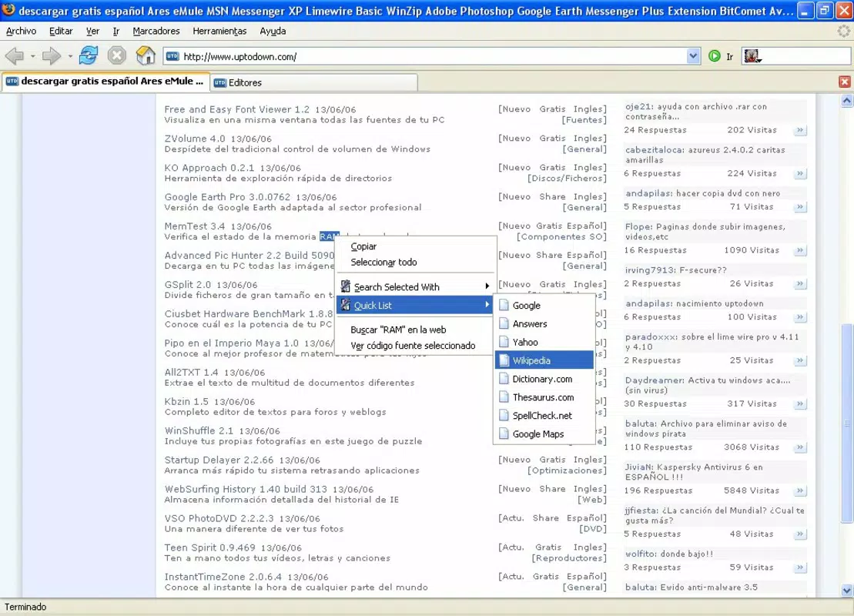Viewport: 854px width, 616px height.
Task: Open arrow for thread with 5848 Visitas
Action: point(799,490)
